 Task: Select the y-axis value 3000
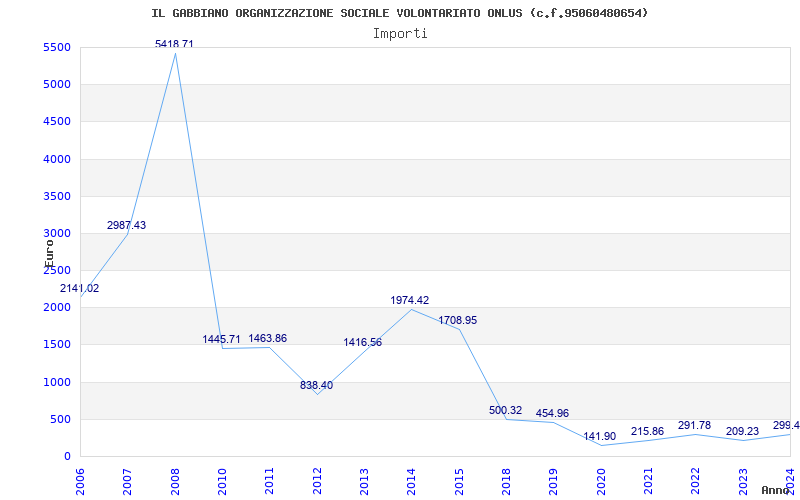coord(57,234)
